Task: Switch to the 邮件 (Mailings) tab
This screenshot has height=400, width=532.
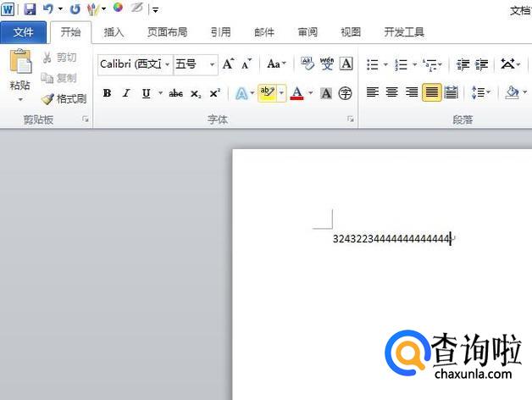Action: (264, 32)
